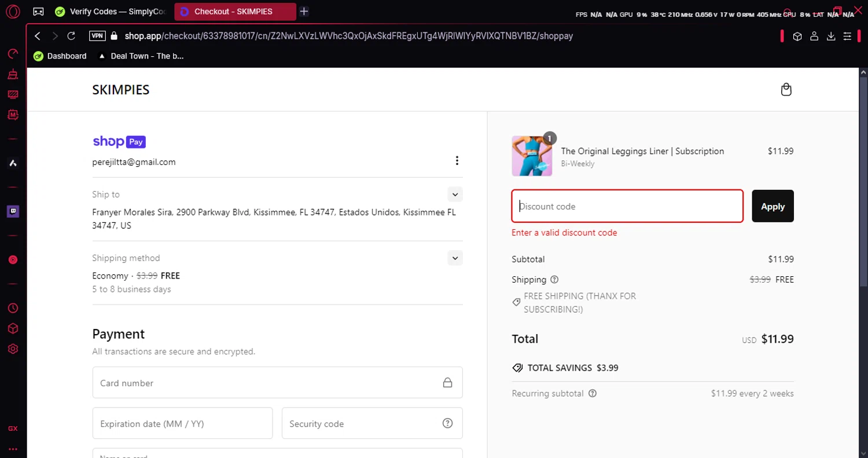This screenshot has width=868, height=458.
Task: Click the '$11.99 every 2 weeks' text
Action: click(752, 394)
